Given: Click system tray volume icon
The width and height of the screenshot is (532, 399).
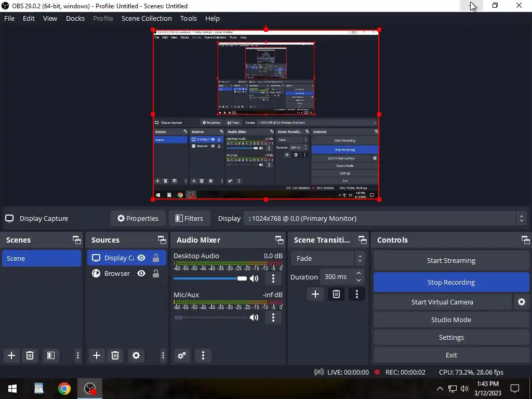Looking at the screenshot, I should pyautogui.click(x=464, y=389).
